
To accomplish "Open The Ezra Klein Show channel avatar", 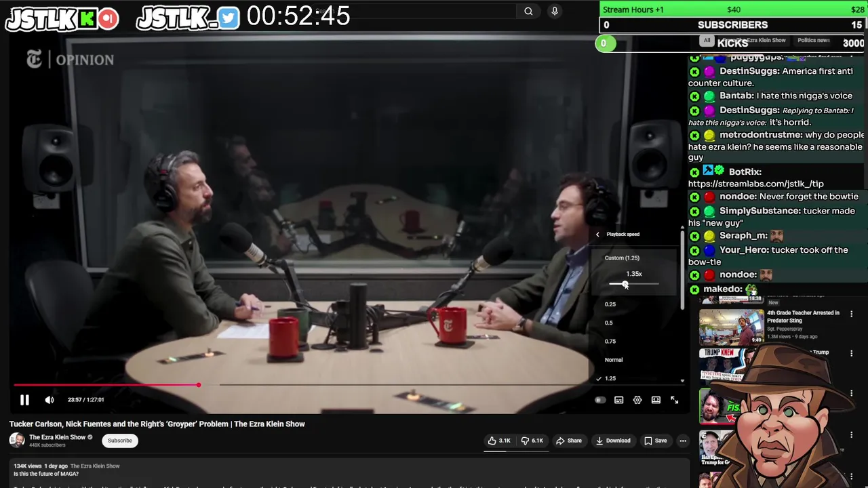I will tap(17, 441).
